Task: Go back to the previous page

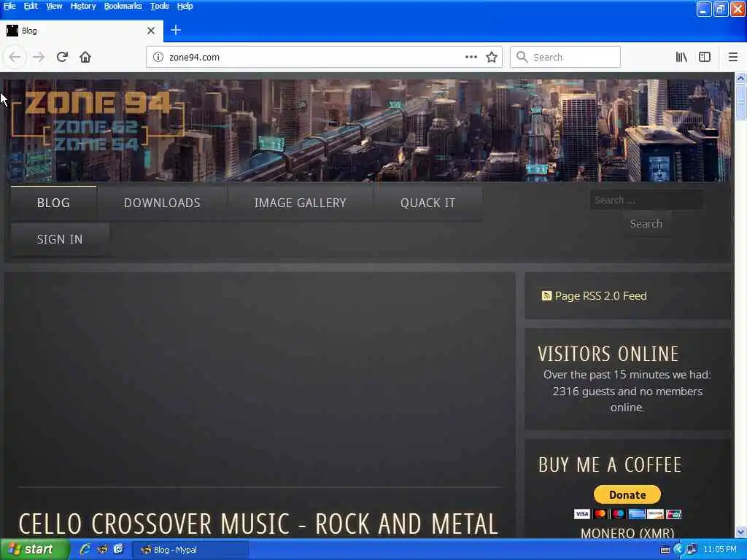Action: [x=15, y=57]
